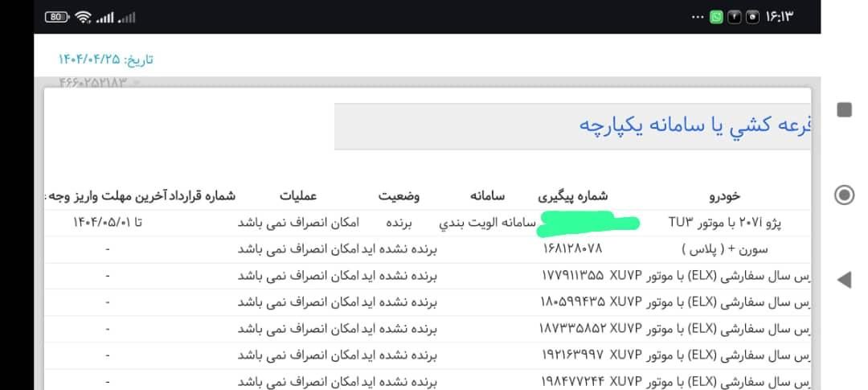Click the سامانه column header
The image size is (868, 390).
(x=487, y=195)
